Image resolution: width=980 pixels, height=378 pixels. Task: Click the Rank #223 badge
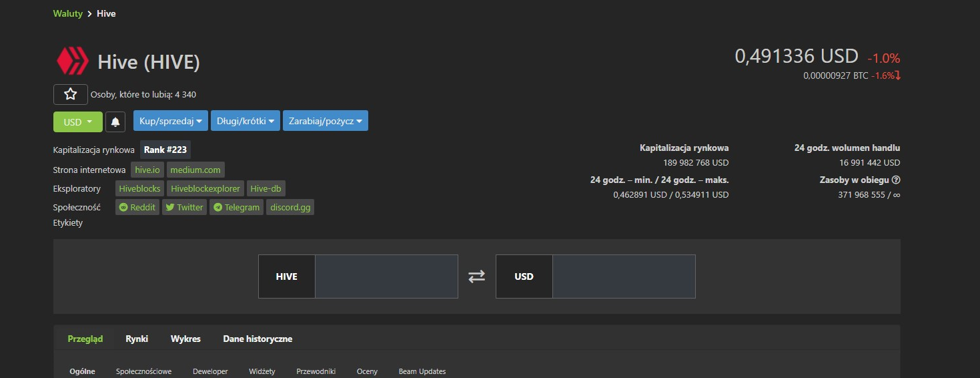pyautogui.click(x=165, y=150)
